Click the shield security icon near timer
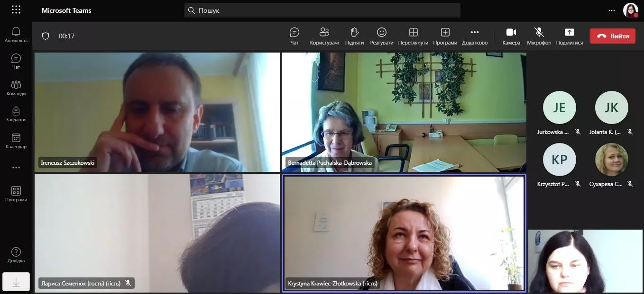Viewport: 644px width, 294px height. [46, 36]
